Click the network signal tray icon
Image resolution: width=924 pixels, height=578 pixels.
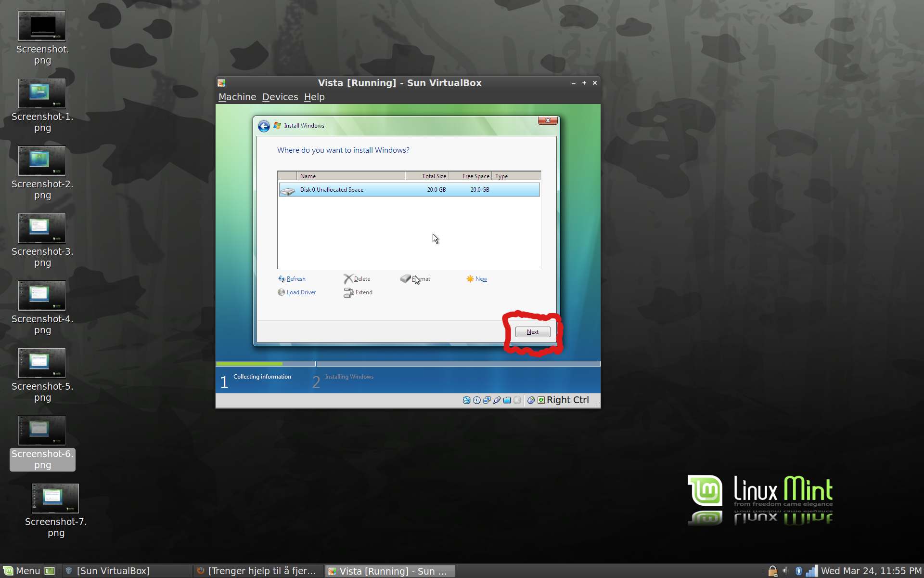pyautogui.click(x=811, y=571)
